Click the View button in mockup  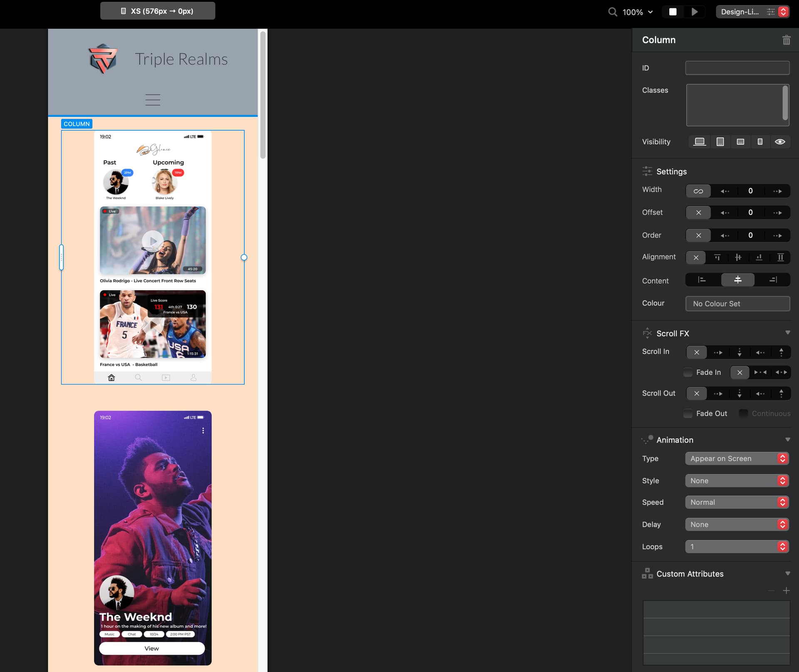point(152,648)
